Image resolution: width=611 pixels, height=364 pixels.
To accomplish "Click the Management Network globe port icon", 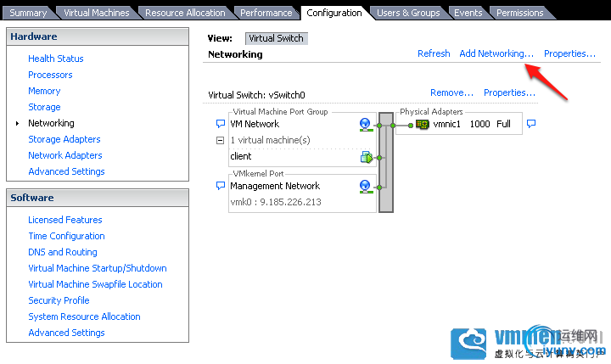I will (365, 186).
